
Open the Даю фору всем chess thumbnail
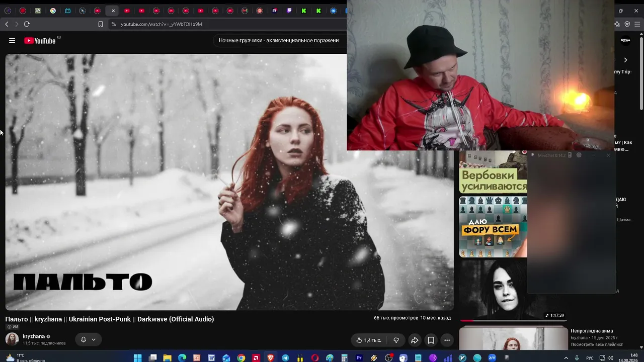coord(493,227)
